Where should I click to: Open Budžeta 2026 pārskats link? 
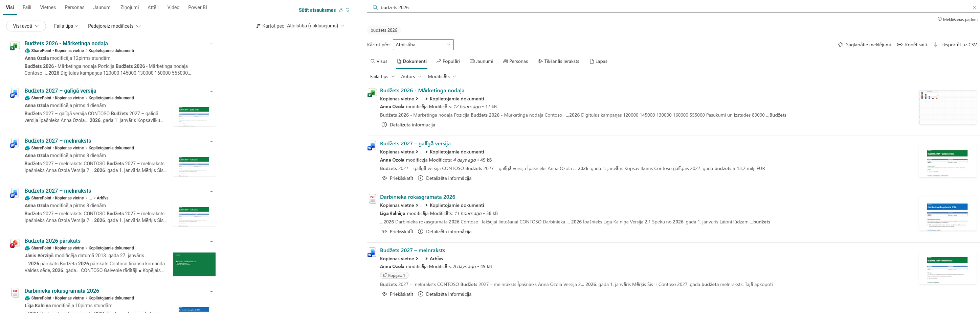52,241
